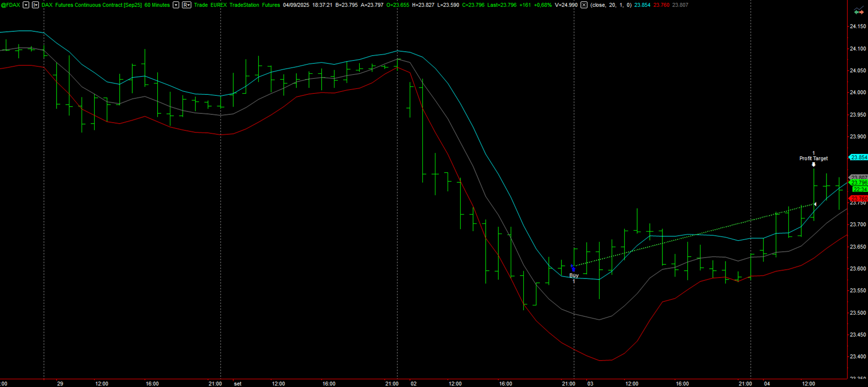Click the green and red arrows icon at top right
Image resolution: width=868 pixels, height=387 pixels.
click(858, 11)
